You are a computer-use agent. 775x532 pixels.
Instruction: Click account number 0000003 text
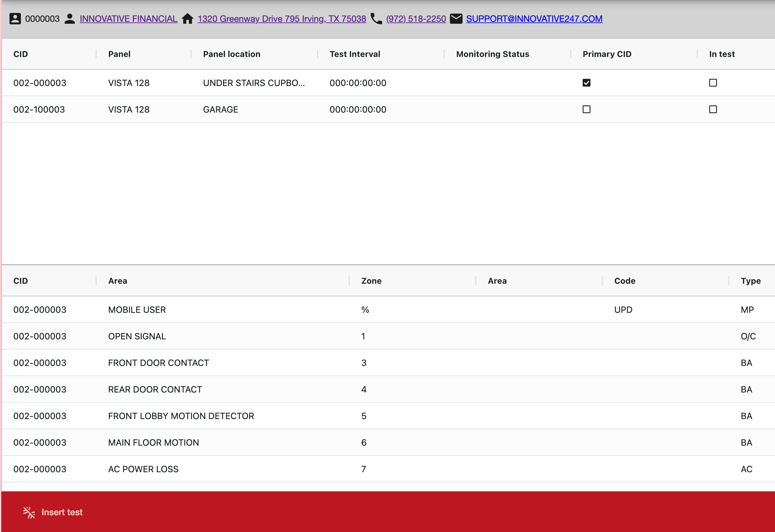click(x=42, y=19)
